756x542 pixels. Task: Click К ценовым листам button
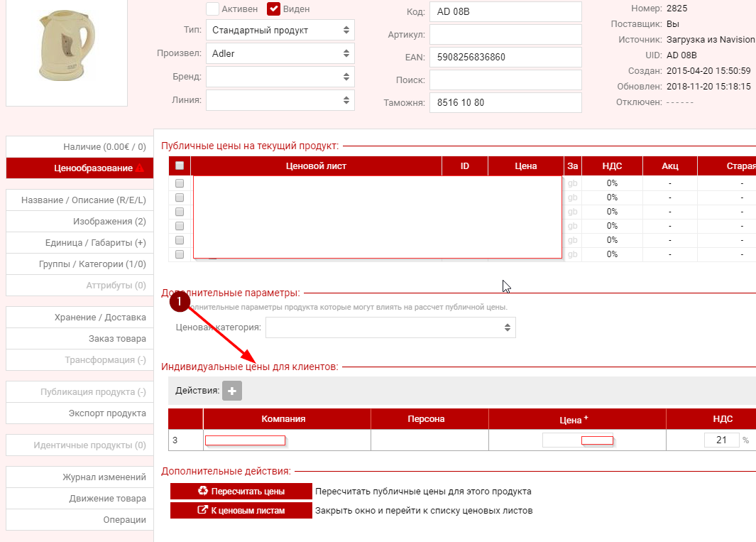tap(241, 510)
